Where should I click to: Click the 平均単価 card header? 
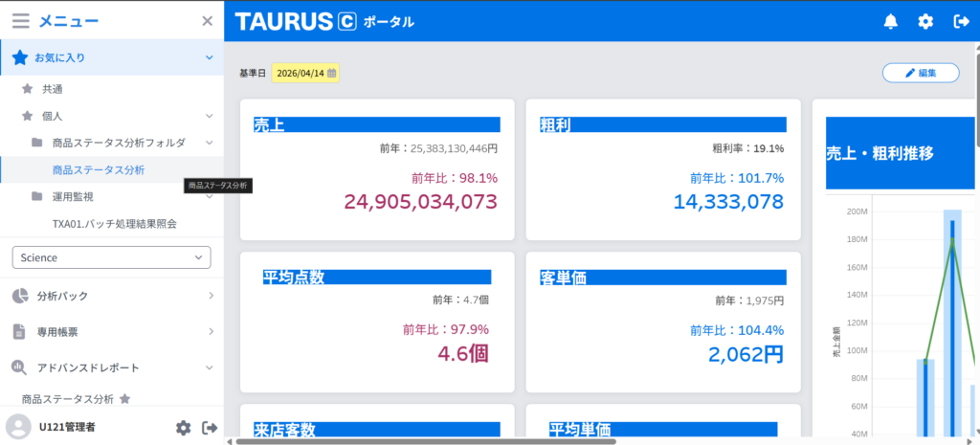(x=663, y=430)
